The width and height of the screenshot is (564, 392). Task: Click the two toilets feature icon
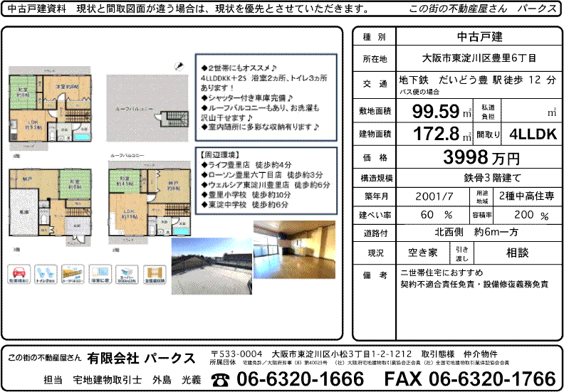coord(46,276)
